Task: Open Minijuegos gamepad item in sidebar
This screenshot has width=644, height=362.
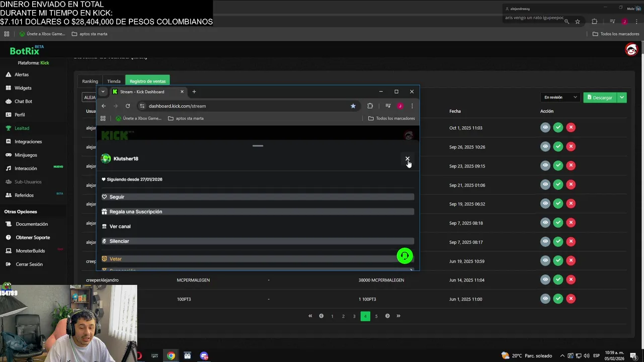Action: (26, 155)
